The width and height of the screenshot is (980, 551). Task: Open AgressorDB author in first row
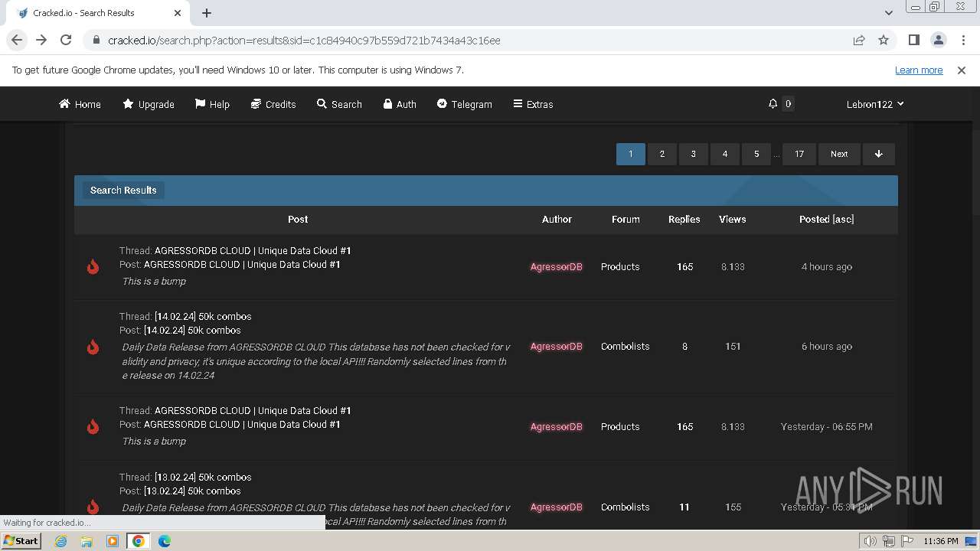click(557, 266)
